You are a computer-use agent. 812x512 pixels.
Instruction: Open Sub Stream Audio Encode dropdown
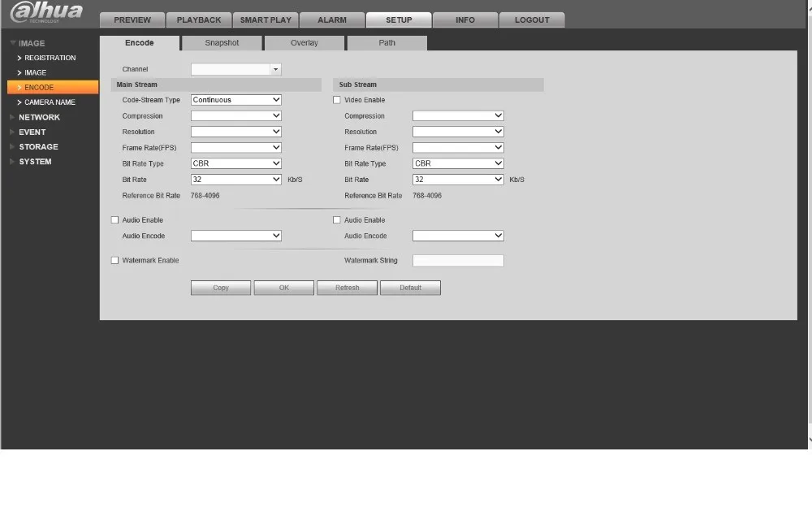458,236
